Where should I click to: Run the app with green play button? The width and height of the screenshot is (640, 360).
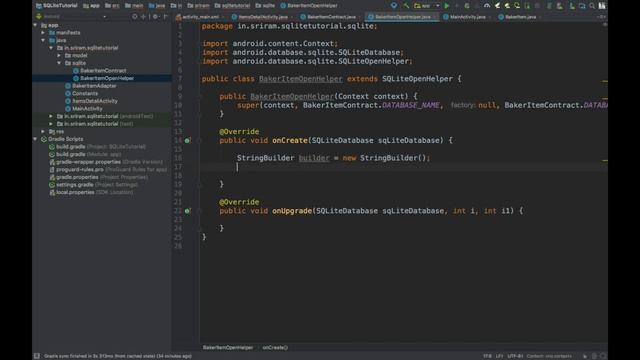[x=447, y=6]
